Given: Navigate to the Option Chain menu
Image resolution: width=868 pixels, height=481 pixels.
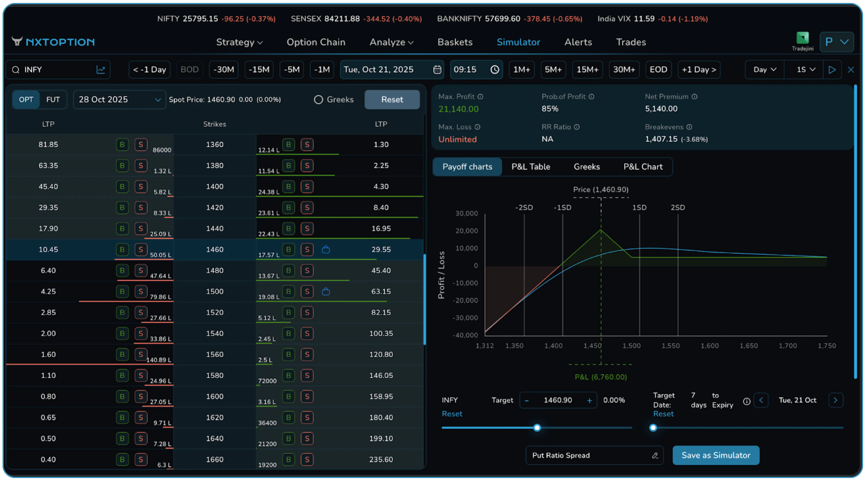Looking at the screenshot, I should click(x=316, y=42).
